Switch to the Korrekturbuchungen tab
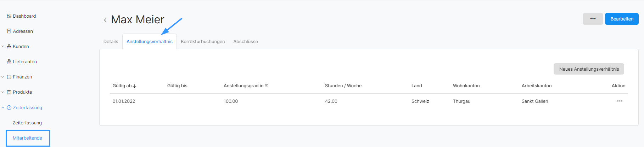Image resolution: width=644 pixels, height=147 pixels. pyautogui.click(x=203, y=41)
